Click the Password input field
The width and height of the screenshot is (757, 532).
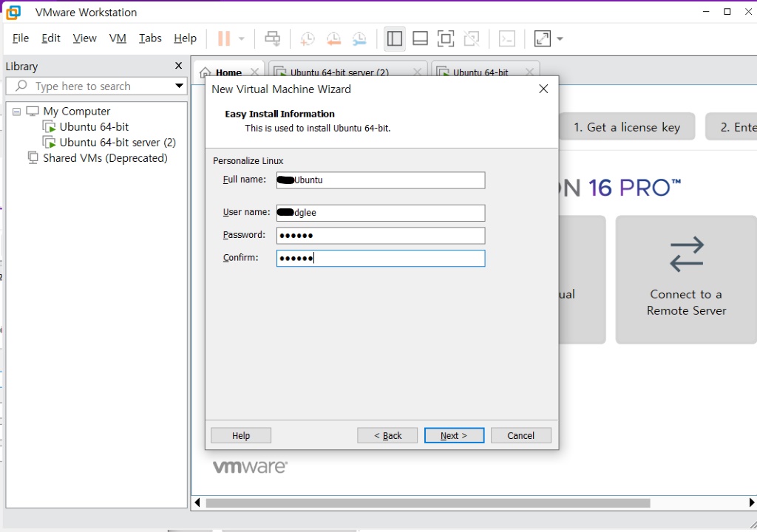(x=381, y=236)
